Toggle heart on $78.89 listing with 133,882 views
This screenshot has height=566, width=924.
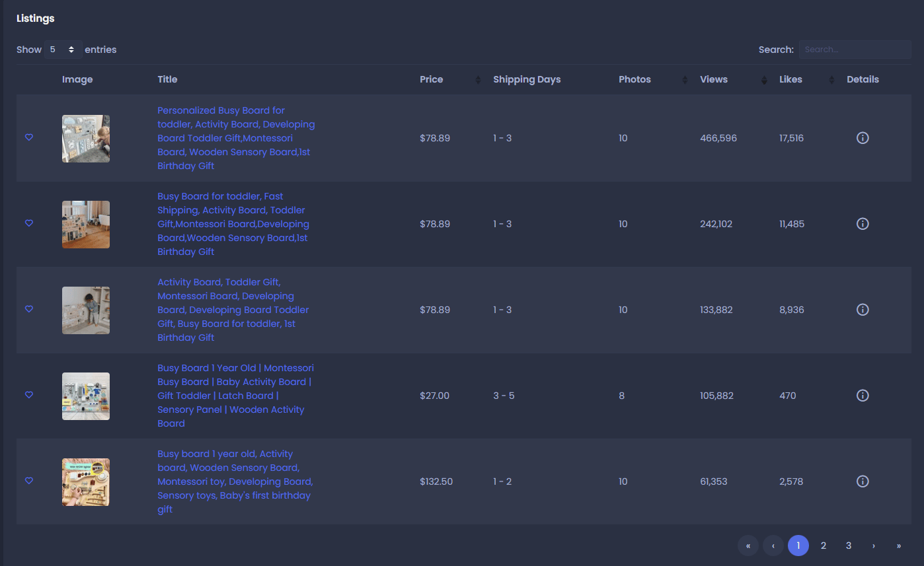coord(29,309)
